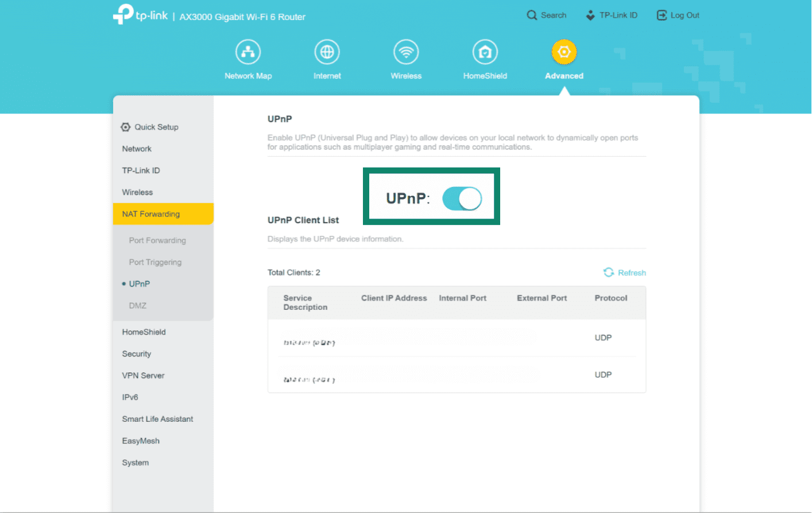This screenshot has width=812, height=513.
Task: Click the TP-Link ID account icon
Action: tap(590, 15)
